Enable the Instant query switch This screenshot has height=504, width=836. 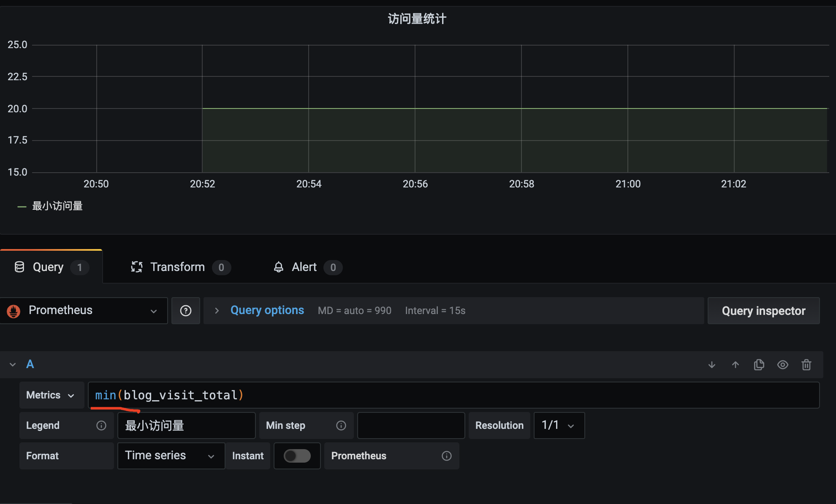coord(297,456)
